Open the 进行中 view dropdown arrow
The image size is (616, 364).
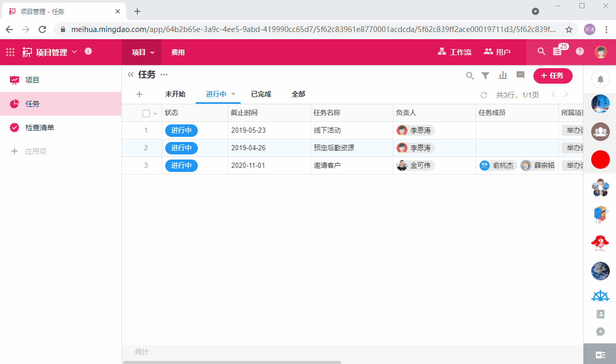point(233,94)
